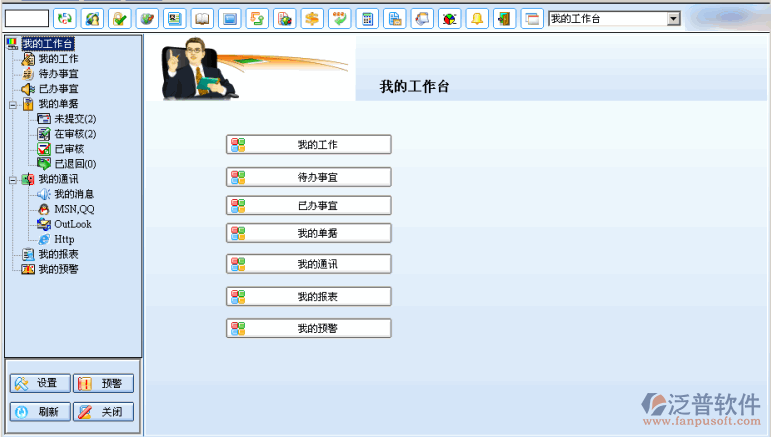The image size is (771, 437).
Task: Click the 我的工作 center button
Action: 309,145
